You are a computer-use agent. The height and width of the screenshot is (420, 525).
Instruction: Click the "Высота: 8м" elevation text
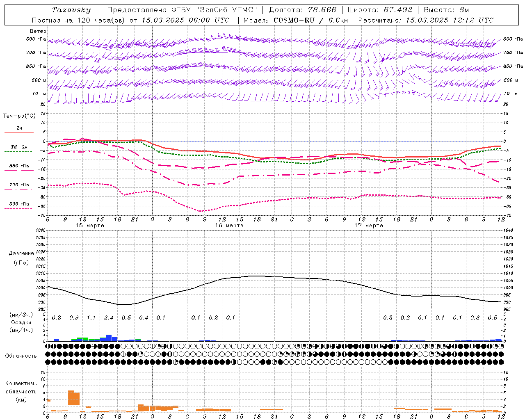[446, 10]
